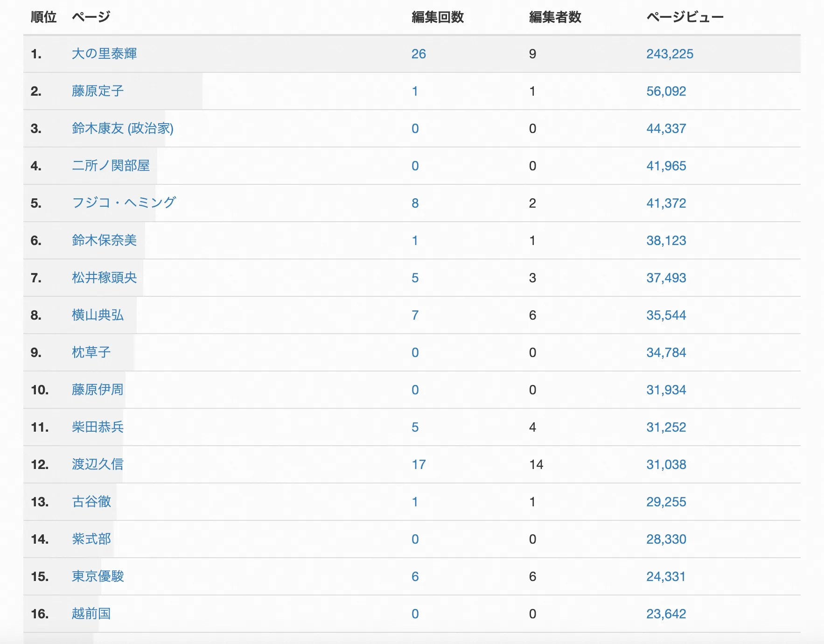Open the 東京優駿 article link
The height and width of the screenshot is (644, 824).
(98, 576)
